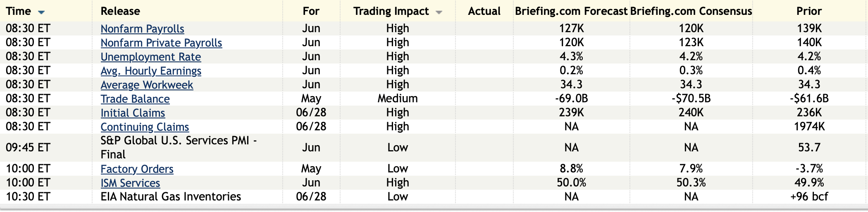The image size is (868, 212).
Task: Click the Briefing.com Forecast column header
Action: click(x=571, y=11)
